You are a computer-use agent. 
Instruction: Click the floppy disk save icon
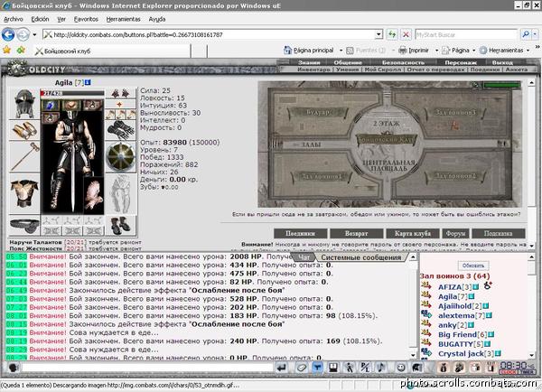tap(333, 367)
